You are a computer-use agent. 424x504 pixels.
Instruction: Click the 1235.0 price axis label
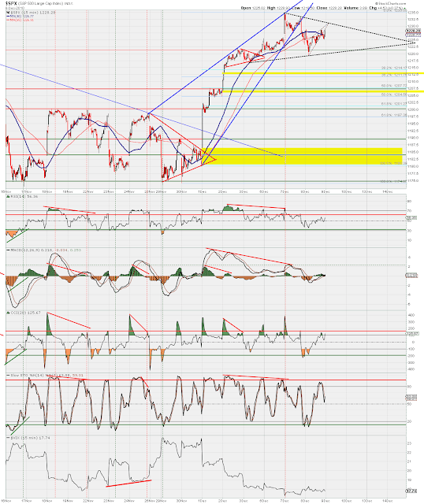[x=413, y=13]
